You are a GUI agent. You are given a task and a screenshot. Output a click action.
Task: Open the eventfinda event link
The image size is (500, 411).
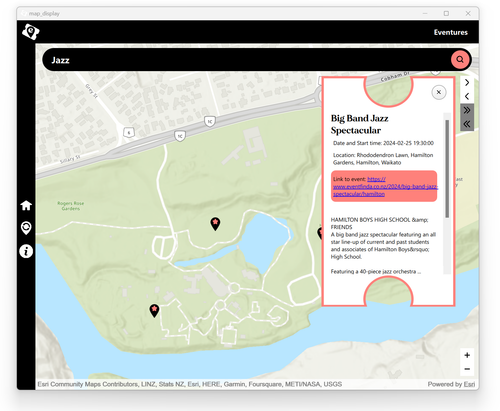point(385,187)
